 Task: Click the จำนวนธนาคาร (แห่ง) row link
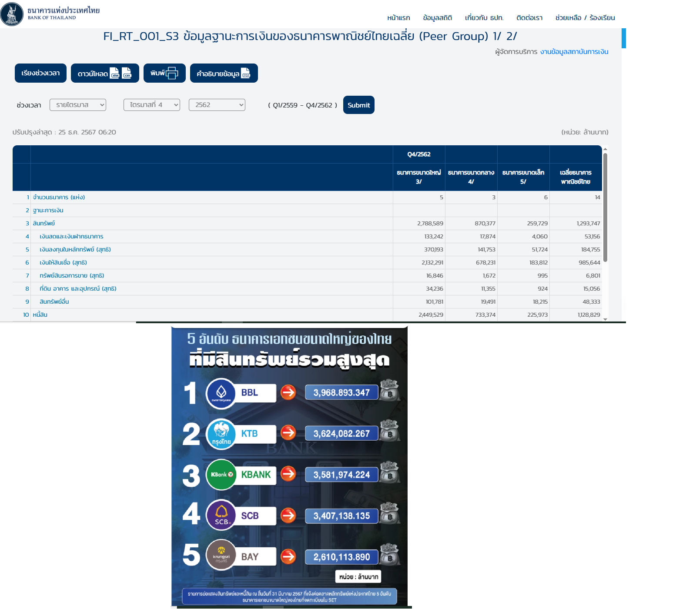[59, 197]
